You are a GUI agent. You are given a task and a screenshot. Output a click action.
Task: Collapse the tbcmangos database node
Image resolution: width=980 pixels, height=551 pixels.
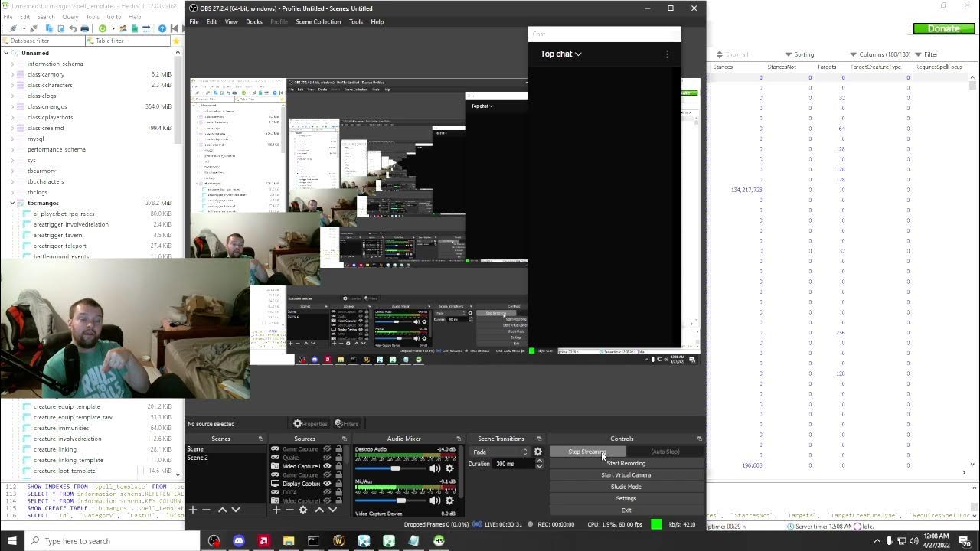click(x=12, y=203)
